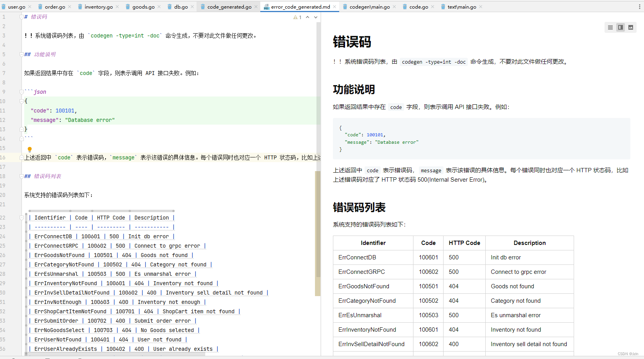Viewport: 644px width, 359px height.
Task: Close the code_generated.go tab
Action: tap(256, 7)
